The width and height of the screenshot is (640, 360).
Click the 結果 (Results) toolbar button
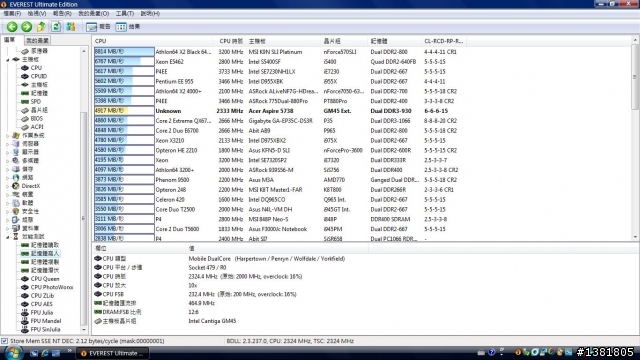[x=128, y=27]
